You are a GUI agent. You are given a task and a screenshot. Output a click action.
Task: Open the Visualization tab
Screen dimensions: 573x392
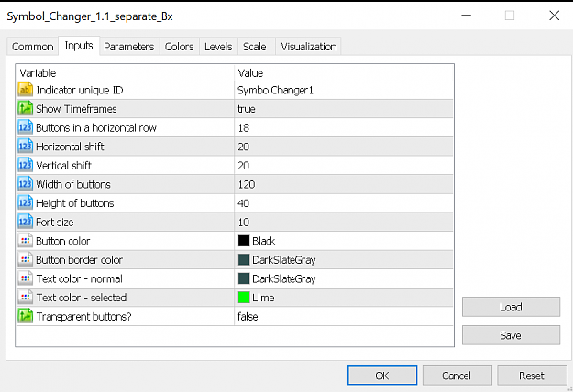pyautogui.click(x=309, y=47)
